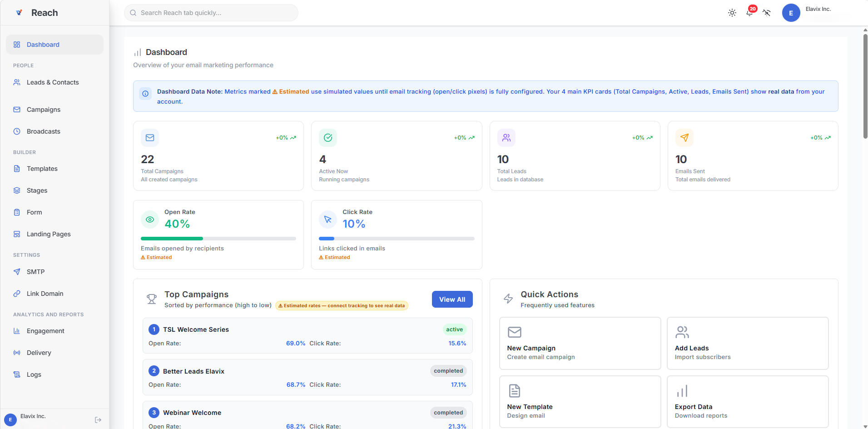Click the Open Rate eye icon
The width and height of the screenshot is (868, 429).
(x=150, y=219)
